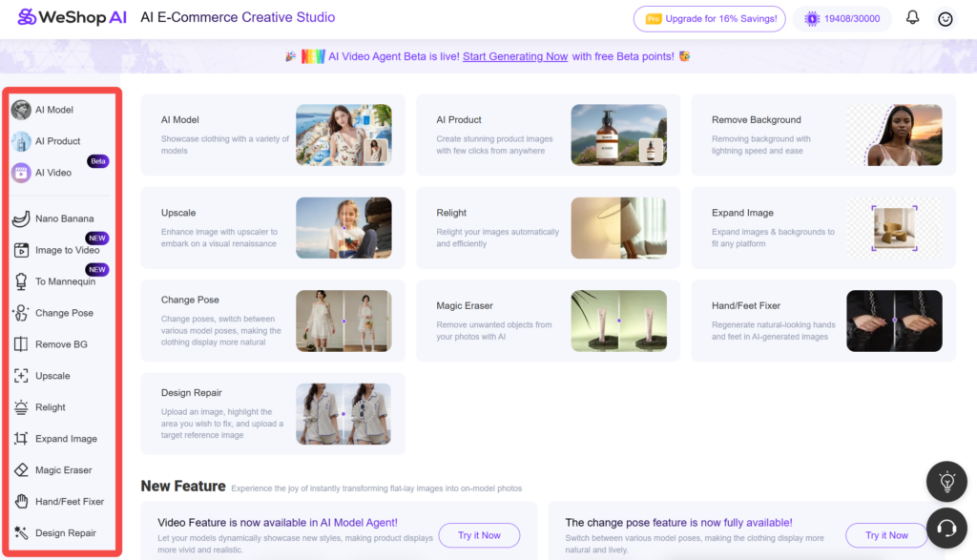
Task: Select the Hand/Feet Fixer sidebar icon
Action: tap(21, 502)
